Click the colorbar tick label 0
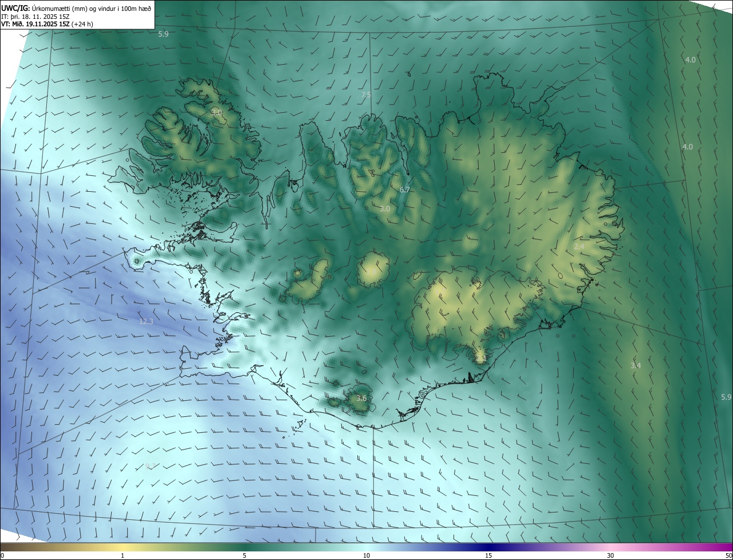733x560 pixels. point(2,555)
